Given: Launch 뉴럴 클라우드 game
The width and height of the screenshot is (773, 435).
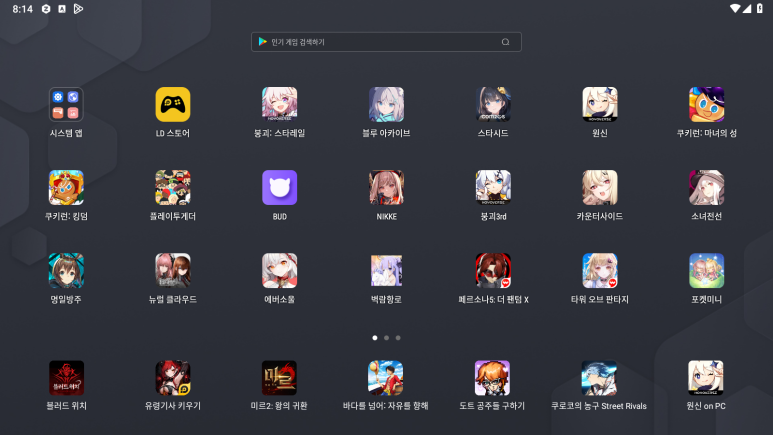Looking at the screenshot, I should 173,270.
